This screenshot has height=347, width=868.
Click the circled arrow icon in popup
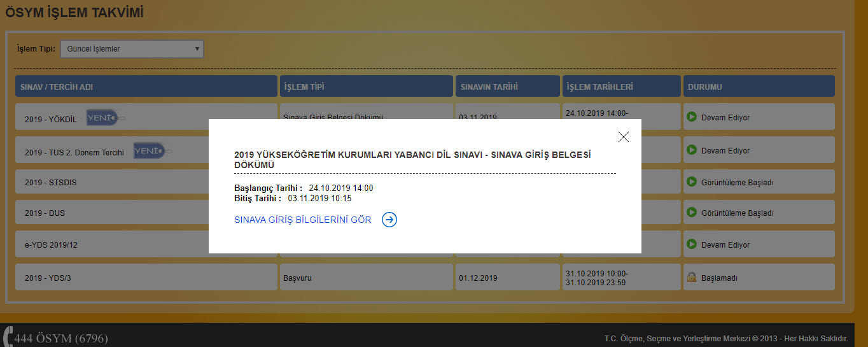389,220
